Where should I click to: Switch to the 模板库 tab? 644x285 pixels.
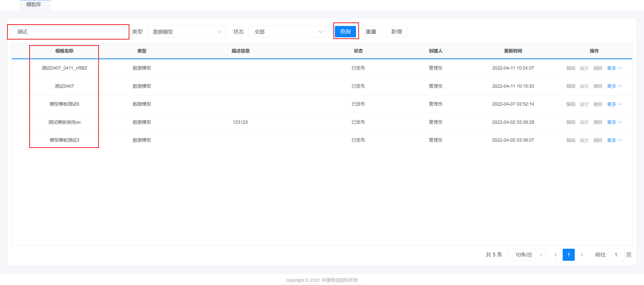click(34, 5)
